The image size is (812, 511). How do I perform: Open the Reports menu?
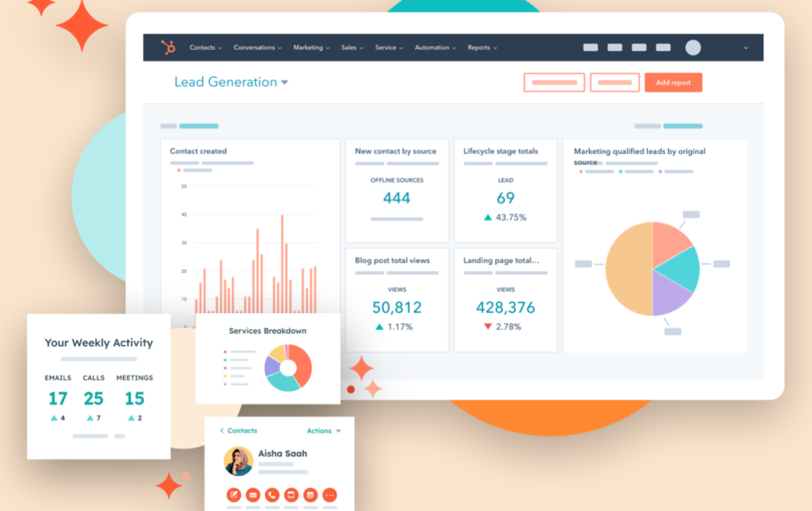[x=481, y=47]
